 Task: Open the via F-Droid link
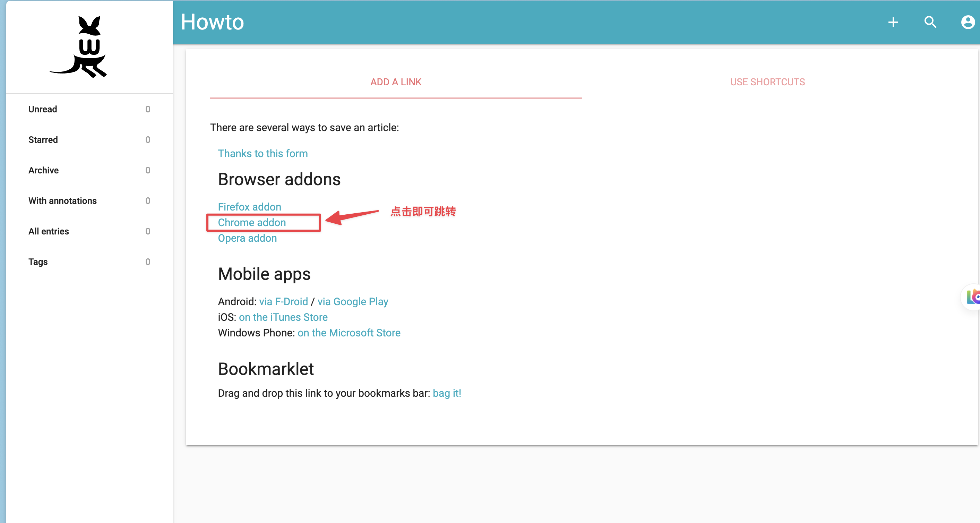click(283, 301)
